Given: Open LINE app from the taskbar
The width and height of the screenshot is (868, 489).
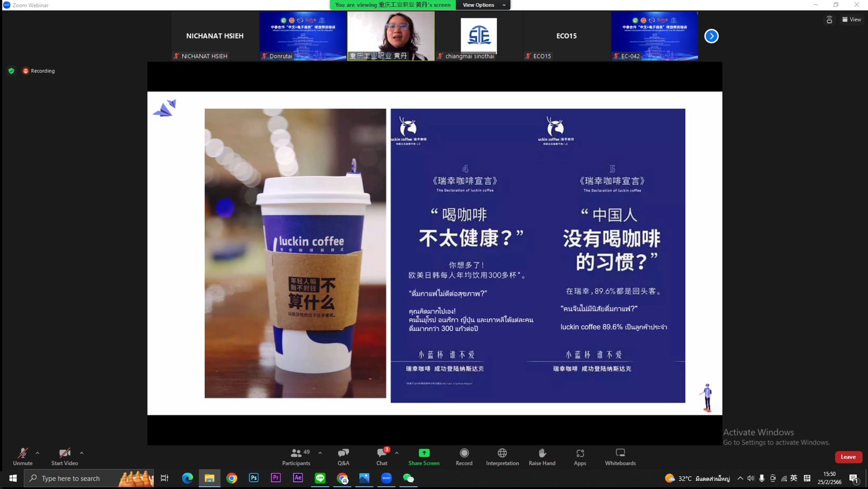Looking at the screenshot, I should point(320,478).
